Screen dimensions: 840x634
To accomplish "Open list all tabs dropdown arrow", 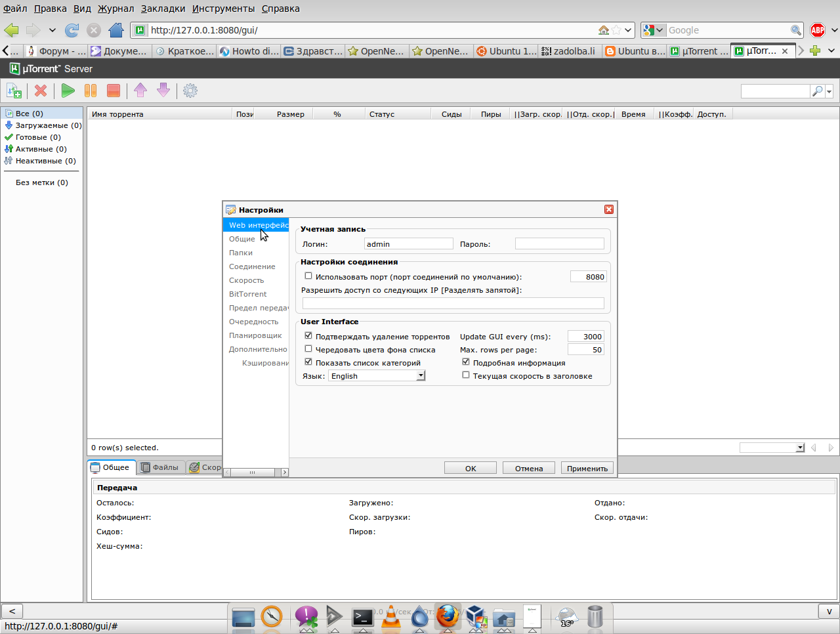I will 831,51.
